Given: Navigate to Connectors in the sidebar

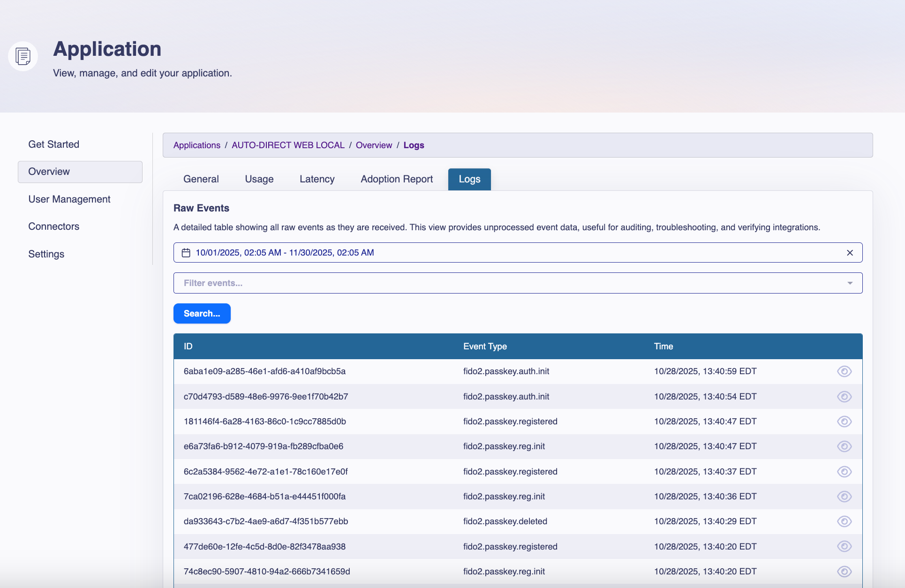Looking at the screenshot, I should [x=53, y=226].
